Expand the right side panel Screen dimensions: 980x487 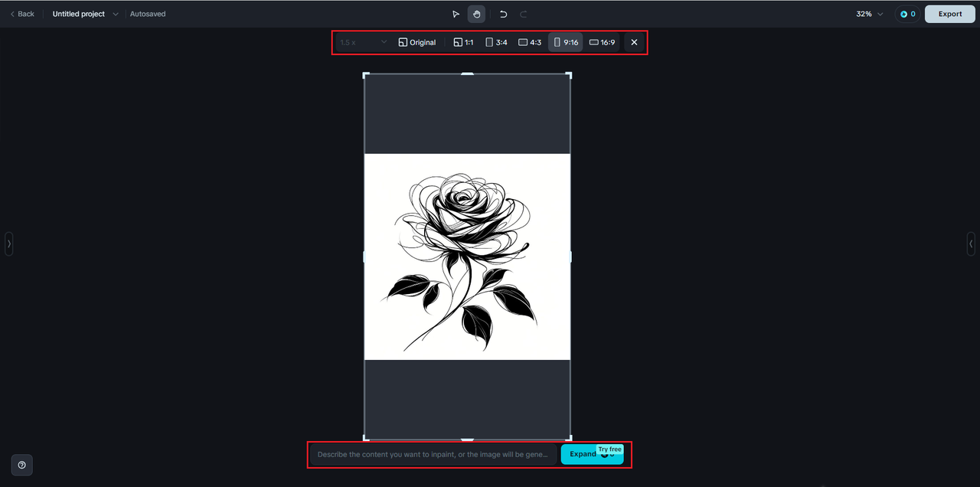pyautogui.click(x=971, y=243)
